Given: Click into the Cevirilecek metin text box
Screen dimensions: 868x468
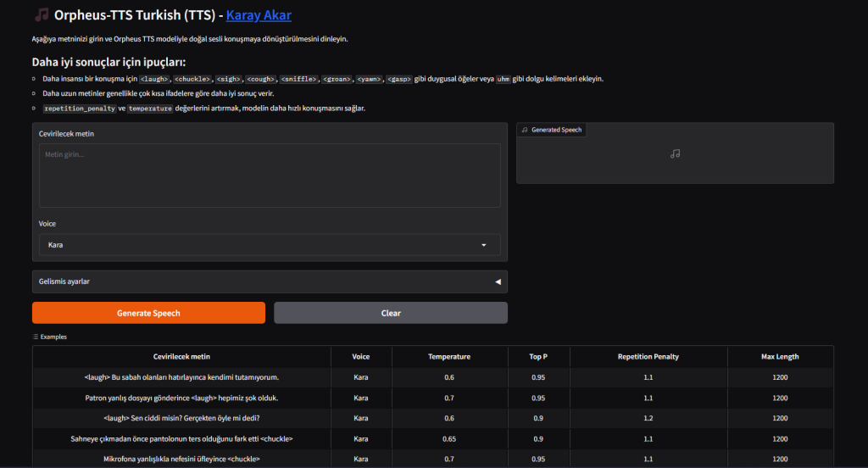Looking at the screenshot, I should (270, 175).
